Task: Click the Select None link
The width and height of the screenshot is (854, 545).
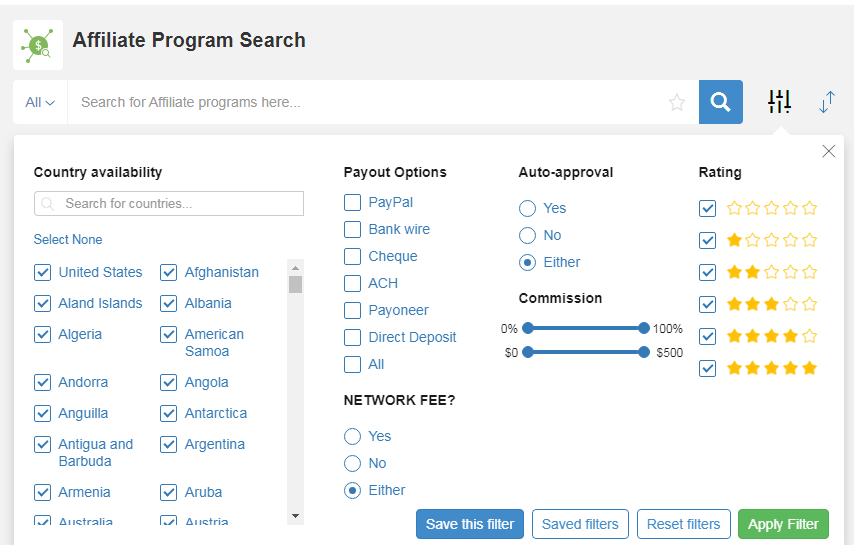Action: (x=68, y=240)
